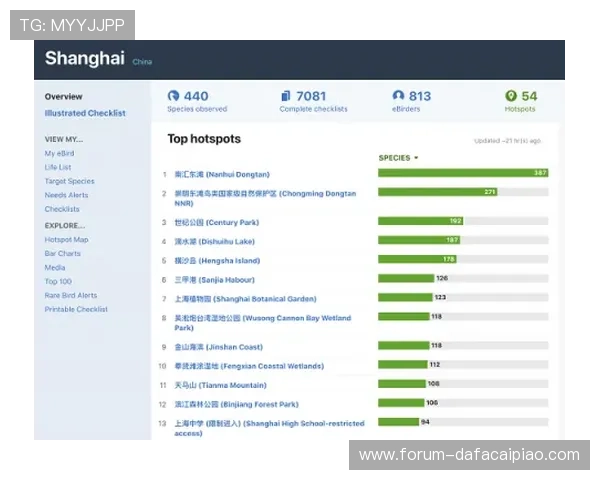Open Life List link
The width and height of the screenshot is (600, 480).
(58, 167)
